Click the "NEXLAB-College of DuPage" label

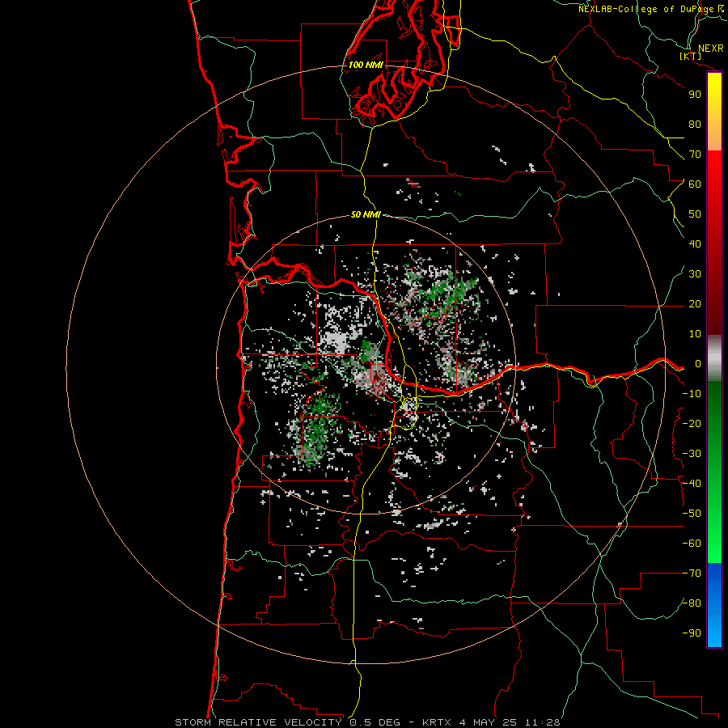coord(645,9)
